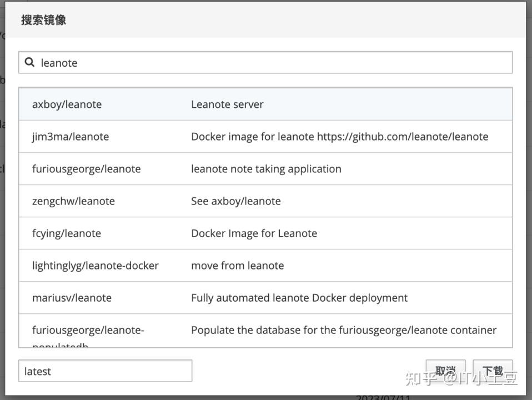Click 'leanote note taking application' description

(266, 169)
